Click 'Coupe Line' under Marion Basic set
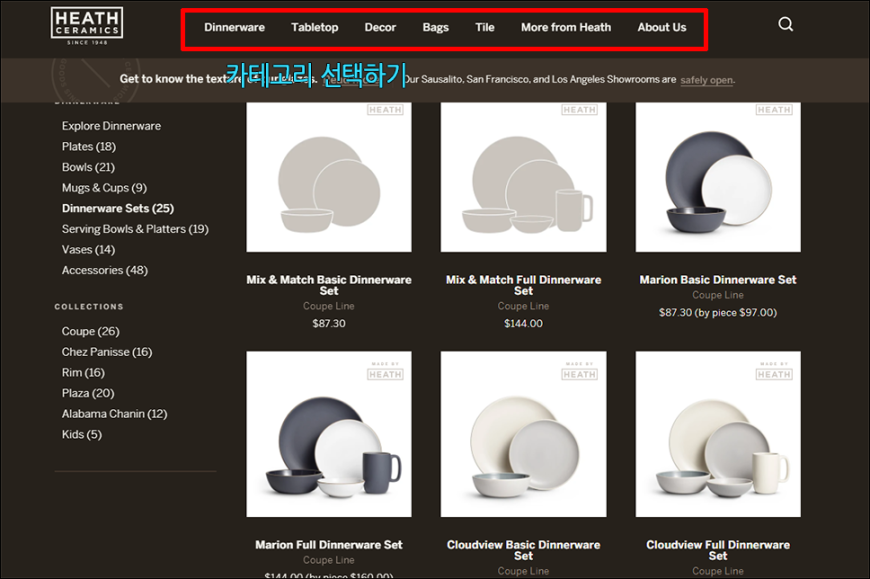 pyautogui.click(x=718, y=295)
